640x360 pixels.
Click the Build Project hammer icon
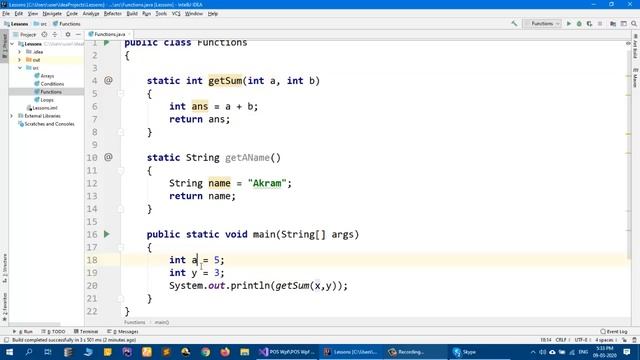pyautogui.click(x=514, y=24)
